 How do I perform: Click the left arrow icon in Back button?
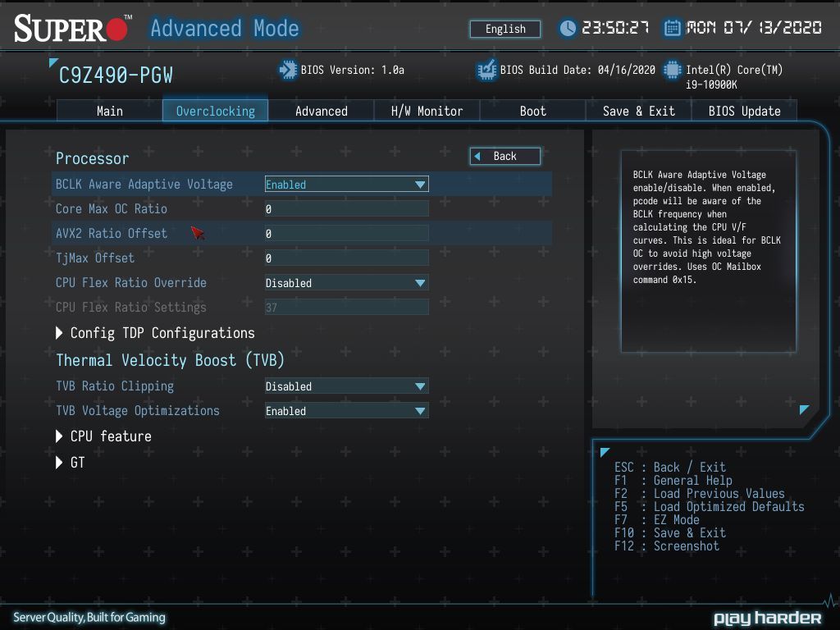click(477, 157)
